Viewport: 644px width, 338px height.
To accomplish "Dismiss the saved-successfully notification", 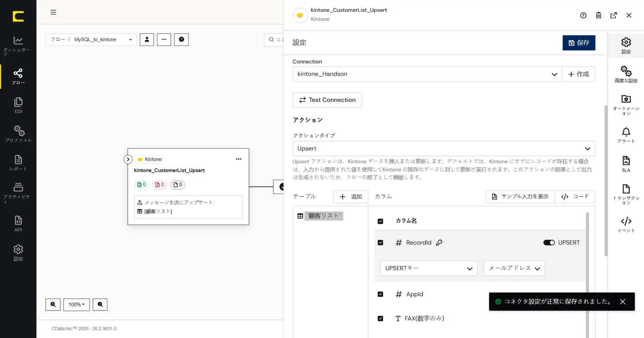I will click(x=622, y=302).
